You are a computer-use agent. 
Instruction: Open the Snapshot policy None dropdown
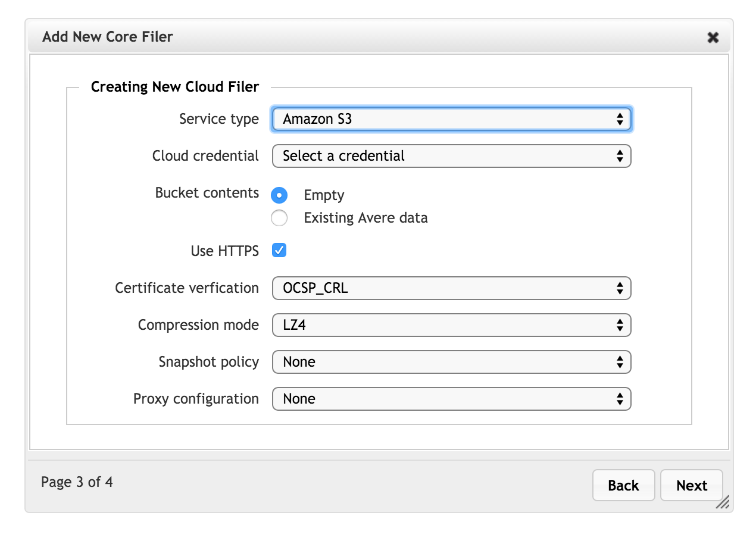(x=451, y=362)
